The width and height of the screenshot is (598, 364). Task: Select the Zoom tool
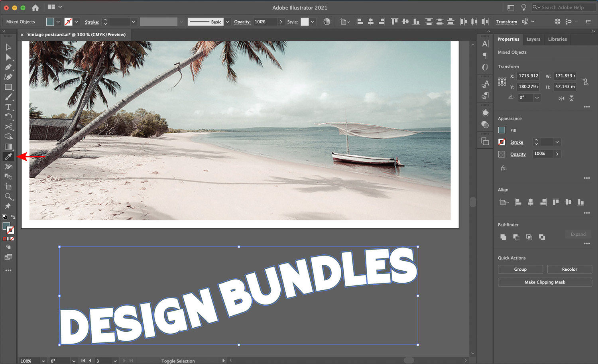point(8,197)
